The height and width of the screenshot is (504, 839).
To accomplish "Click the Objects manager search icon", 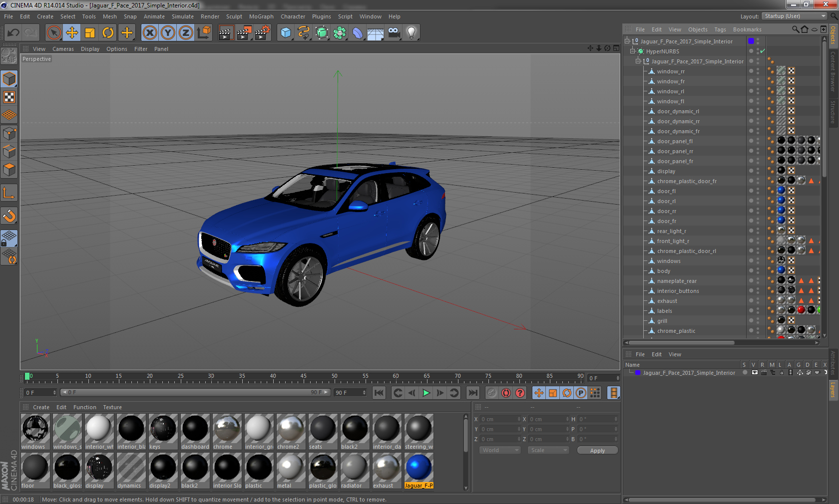I will pos(796,29).
